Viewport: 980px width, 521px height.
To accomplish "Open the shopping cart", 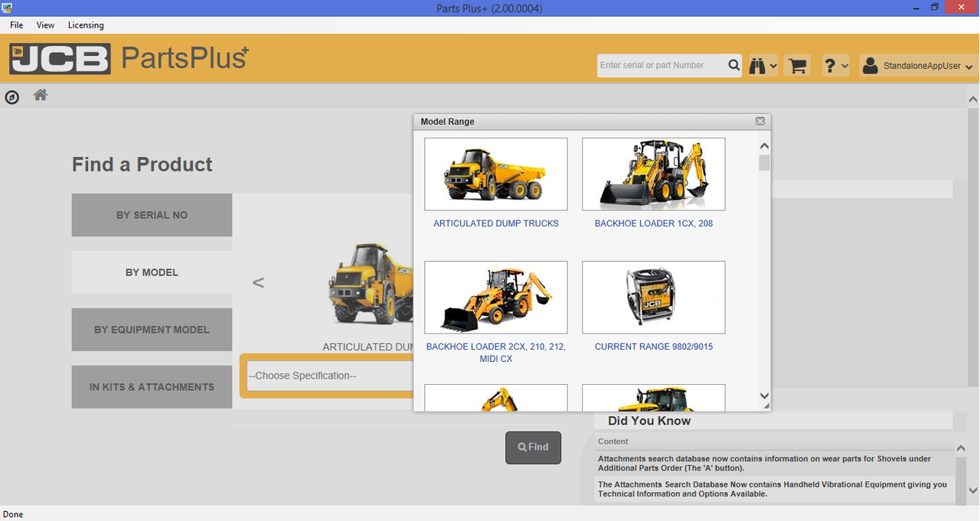I will pos(798,66).
